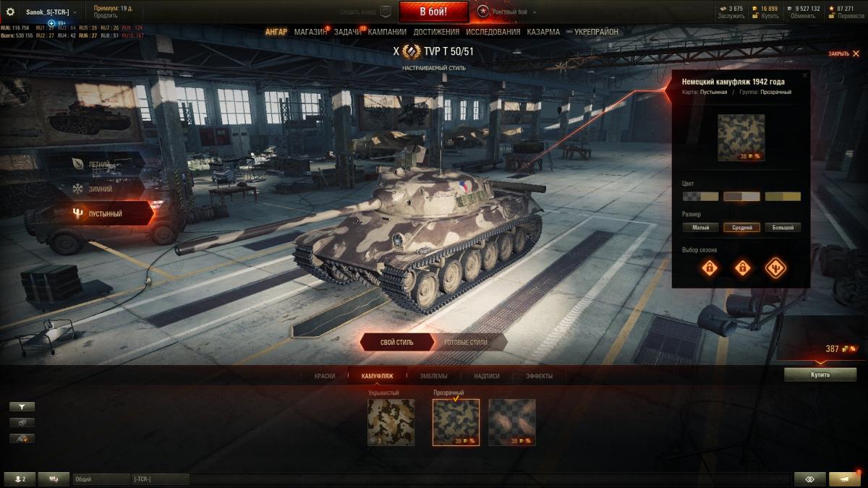
Task: Open the settings gear menu
Action: (x=10, y=12)
